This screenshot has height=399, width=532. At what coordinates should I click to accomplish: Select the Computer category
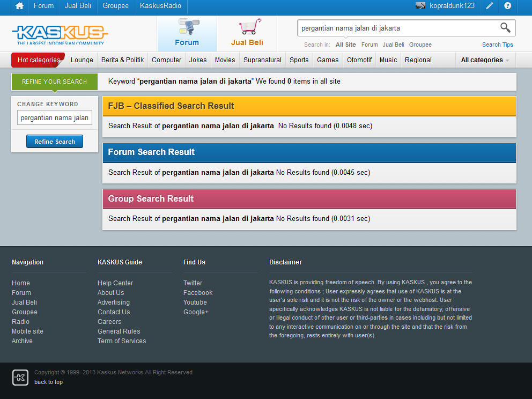[x=166, y=60]
